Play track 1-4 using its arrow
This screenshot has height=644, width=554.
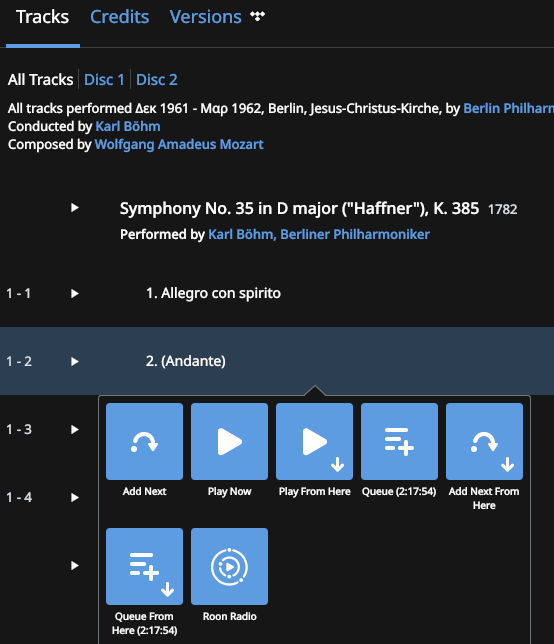click(x=74, y=498)
